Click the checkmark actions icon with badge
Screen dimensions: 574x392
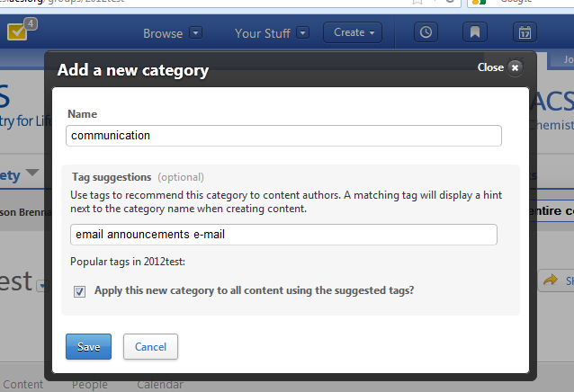pos(19,31)
